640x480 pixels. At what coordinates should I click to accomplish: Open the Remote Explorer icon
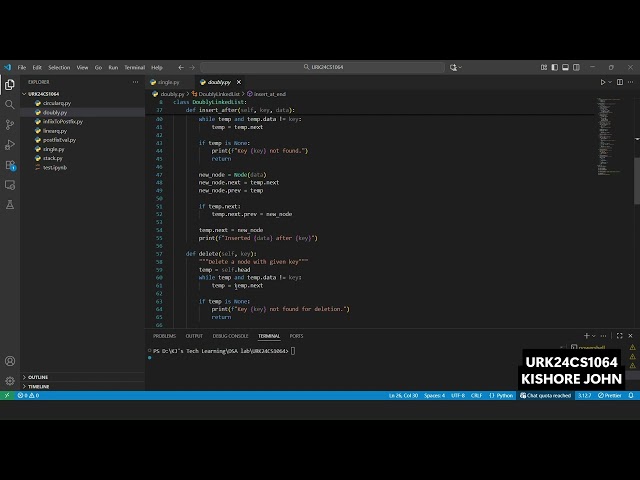point(10,185)
